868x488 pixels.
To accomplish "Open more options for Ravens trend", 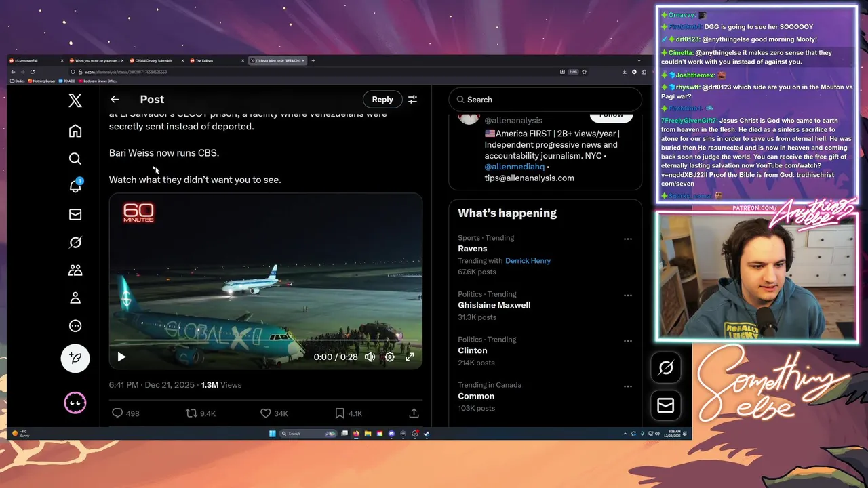I will point(628,239).
